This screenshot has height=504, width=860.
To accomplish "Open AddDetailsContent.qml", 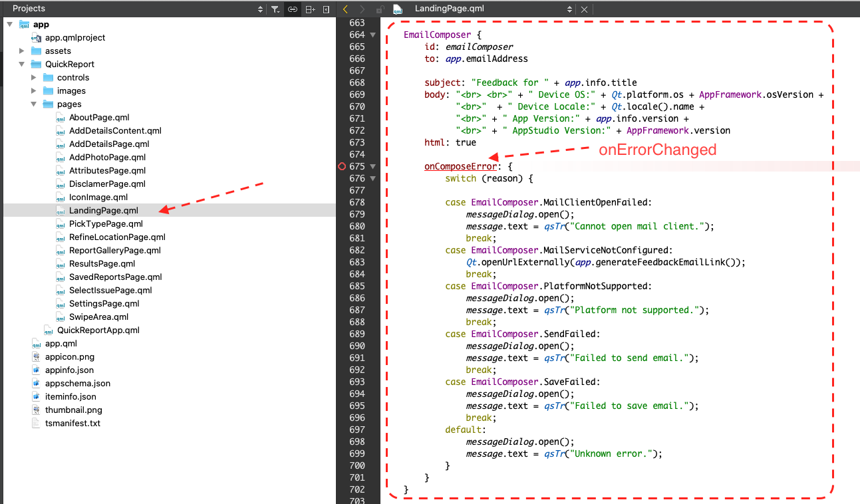I will 115,130.
